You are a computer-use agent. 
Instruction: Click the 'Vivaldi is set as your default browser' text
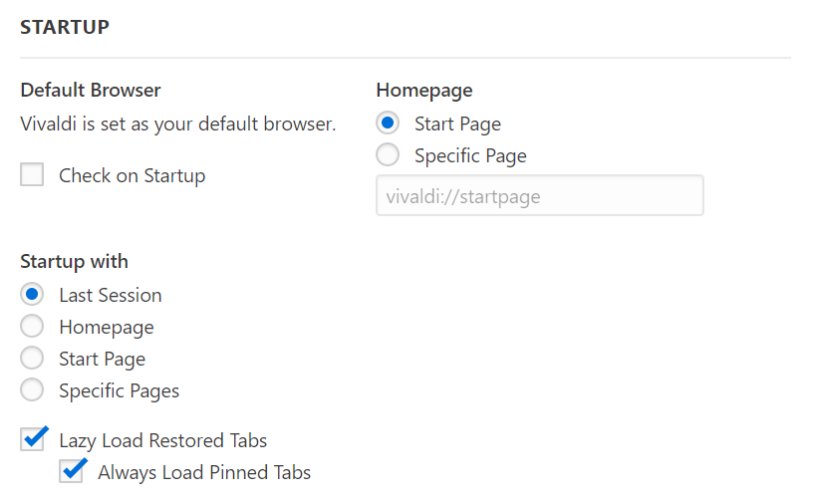[x=177, y=124]
